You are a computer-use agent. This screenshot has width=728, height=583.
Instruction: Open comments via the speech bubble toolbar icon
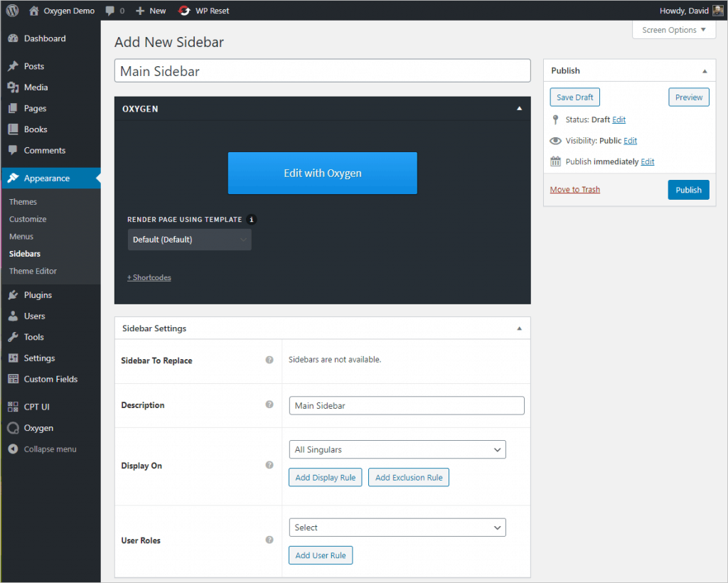[110, 10]
